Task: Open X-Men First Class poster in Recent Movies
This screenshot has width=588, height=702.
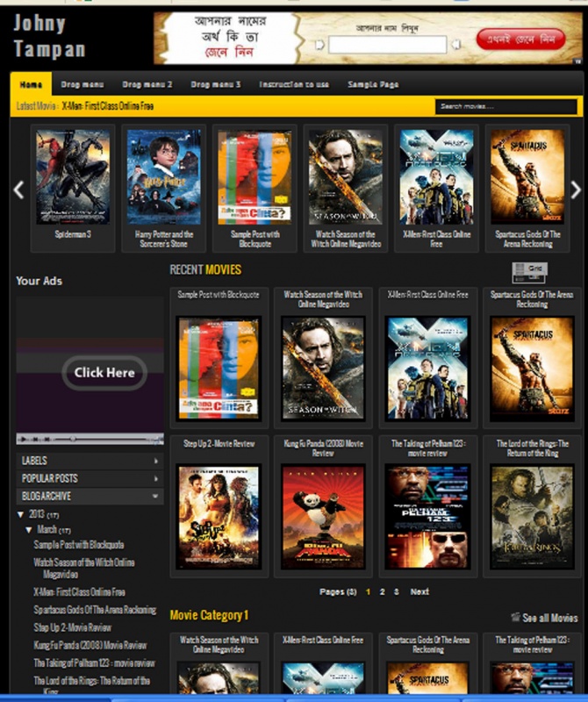Action: click(x=427, y=369)
